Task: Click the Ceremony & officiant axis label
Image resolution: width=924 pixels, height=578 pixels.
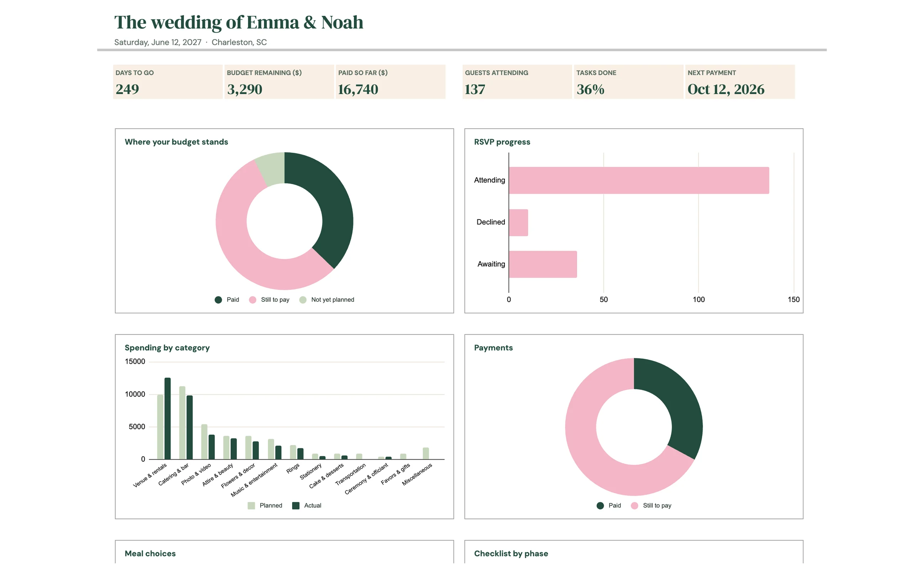Action: click(x=367, y=479)
